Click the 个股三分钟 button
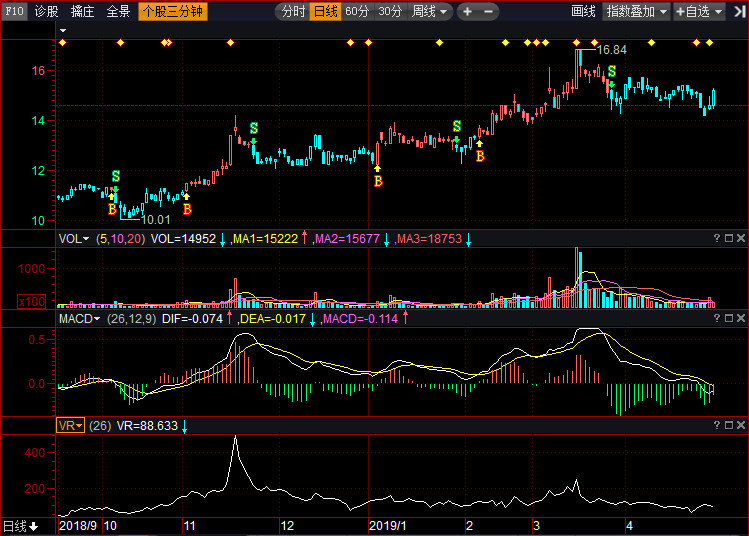This screenshot has width=749, height=536. [x=173, y=11]
